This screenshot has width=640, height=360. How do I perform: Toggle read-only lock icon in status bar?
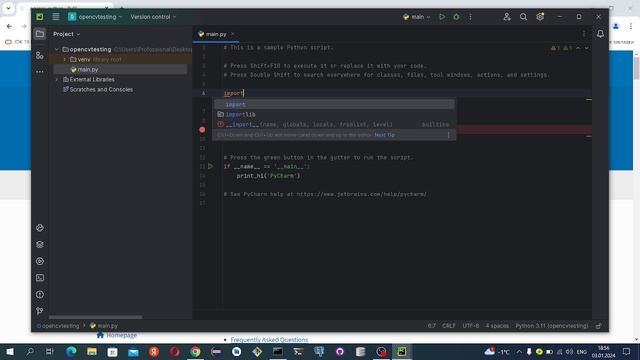(x=598, y=326)
